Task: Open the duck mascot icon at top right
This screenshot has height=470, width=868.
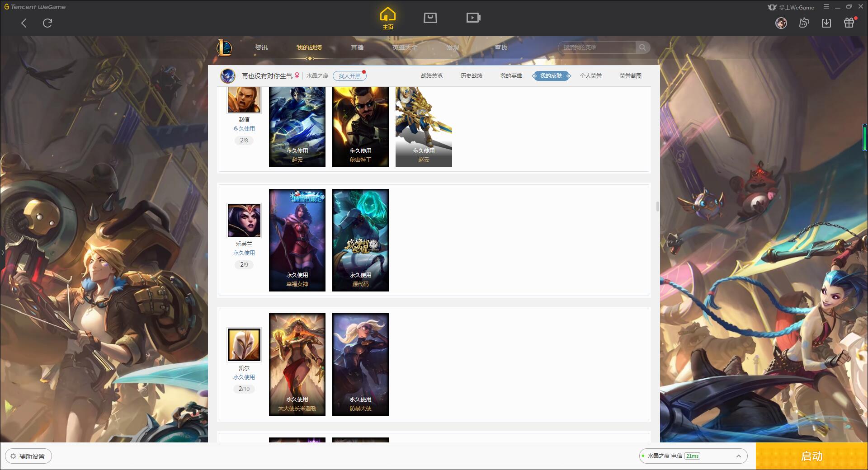Action: click(804, 23)
